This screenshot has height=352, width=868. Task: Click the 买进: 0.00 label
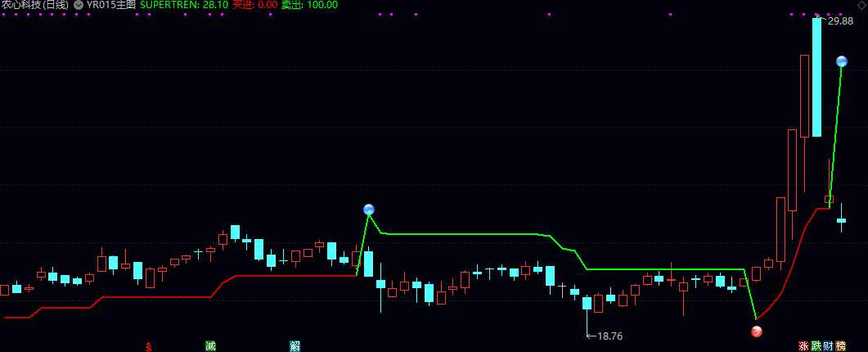pyautogui.click(x=254, y=5)
